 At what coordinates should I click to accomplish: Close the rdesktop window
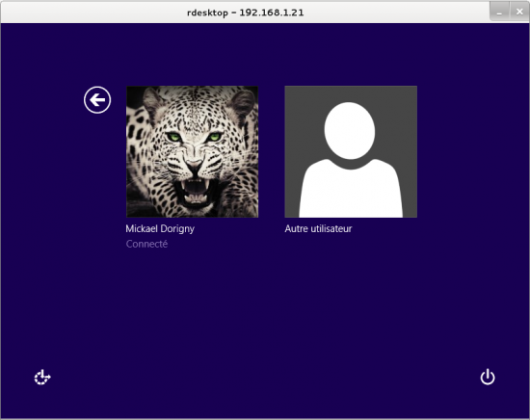(519, 13)
